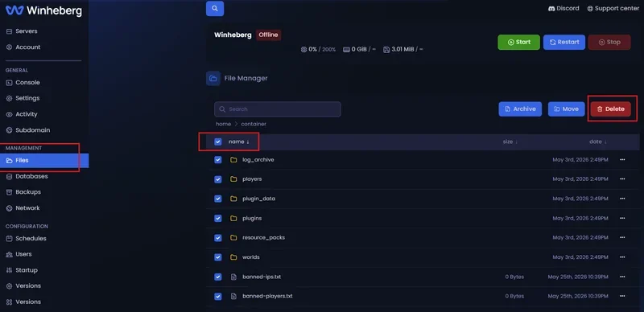Open the three-dot menu for resource_packs
Screen dimensions: 644x312
(x=622, y=238)
